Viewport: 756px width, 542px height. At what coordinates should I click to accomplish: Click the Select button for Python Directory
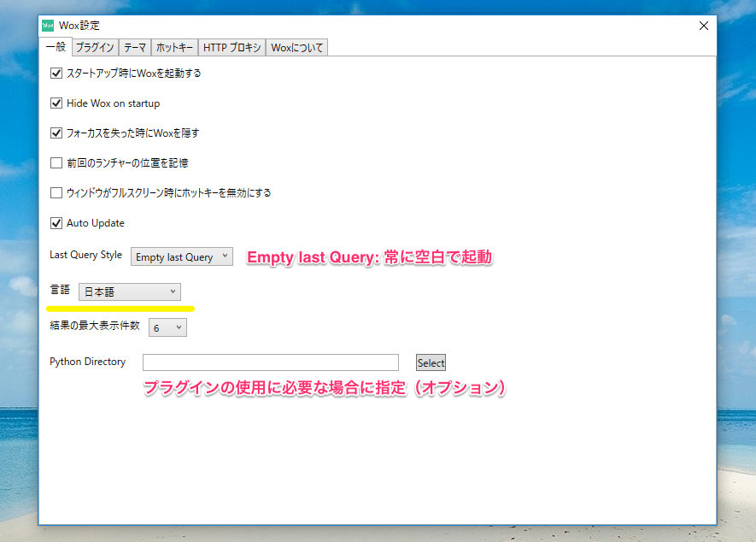(x=431, y=363)
